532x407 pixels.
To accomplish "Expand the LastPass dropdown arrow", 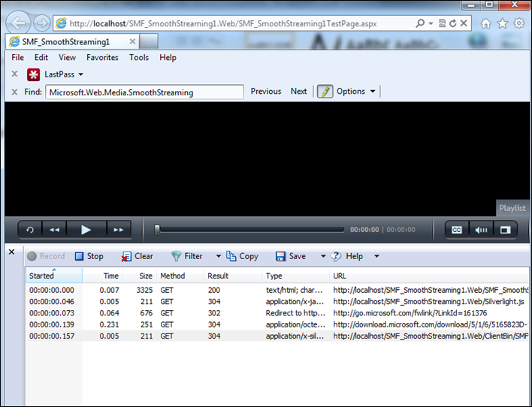I will 80,74.
